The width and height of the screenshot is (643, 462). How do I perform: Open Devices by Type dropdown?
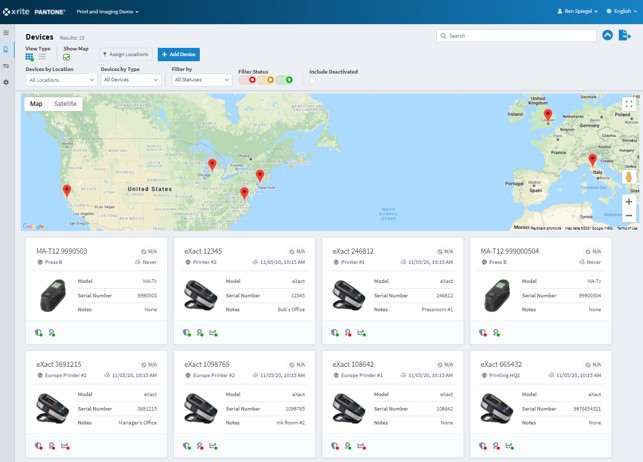(130, 80)
